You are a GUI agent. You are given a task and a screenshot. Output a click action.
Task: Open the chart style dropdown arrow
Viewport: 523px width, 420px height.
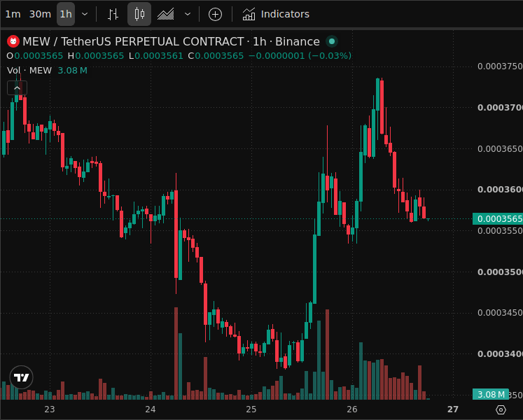[x=188, y=14]
